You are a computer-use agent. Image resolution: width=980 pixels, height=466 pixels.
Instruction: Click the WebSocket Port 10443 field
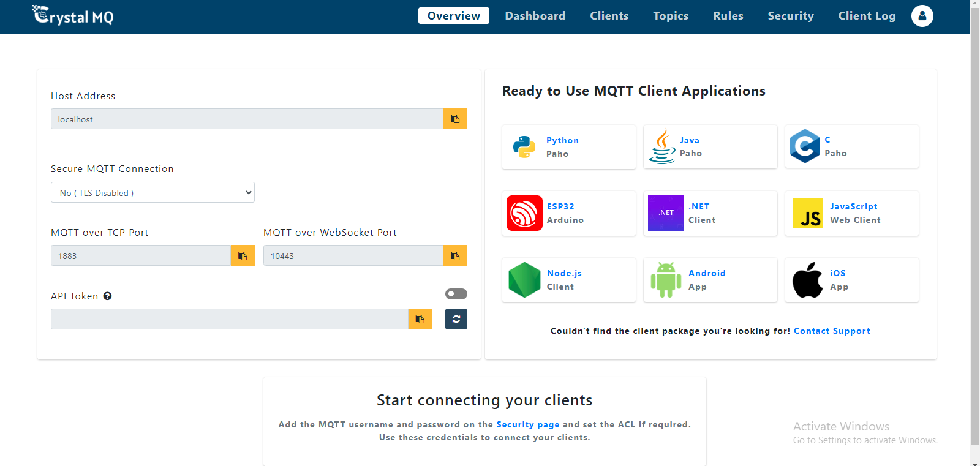coord(353,255)
